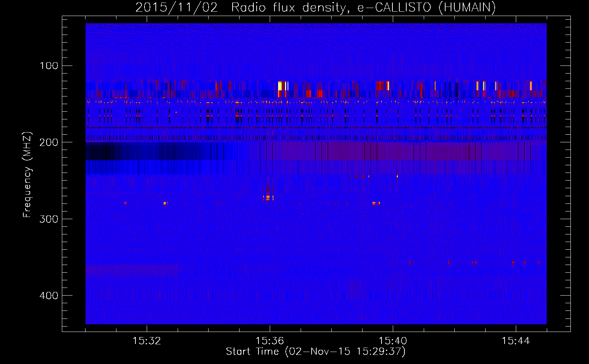
Task: Click the 'Frequency (MHZ)' axis label
Action: 27,175
